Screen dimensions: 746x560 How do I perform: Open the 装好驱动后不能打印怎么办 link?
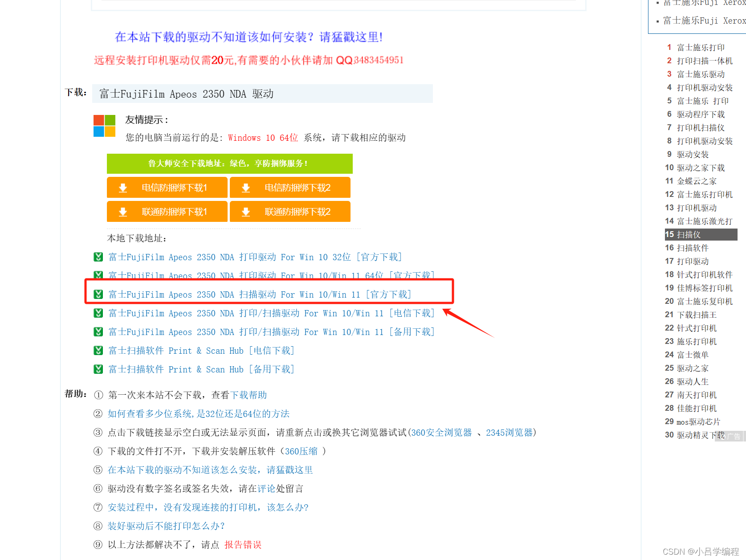(x=166, y=526)
